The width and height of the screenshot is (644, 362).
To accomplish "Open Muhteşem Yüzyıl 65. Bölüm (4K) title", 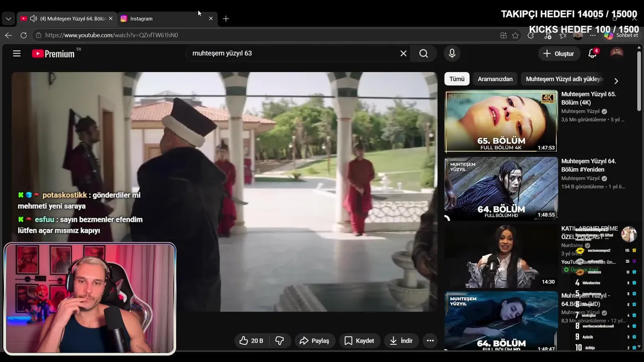I will click(589, 98).
